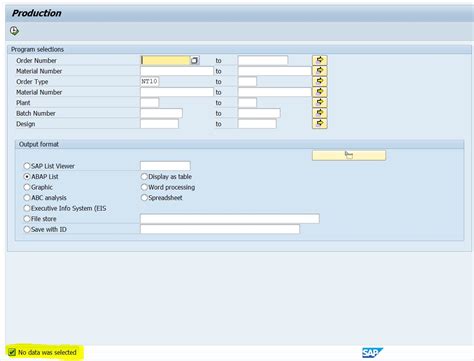Click the Design from field

(159, 124)
